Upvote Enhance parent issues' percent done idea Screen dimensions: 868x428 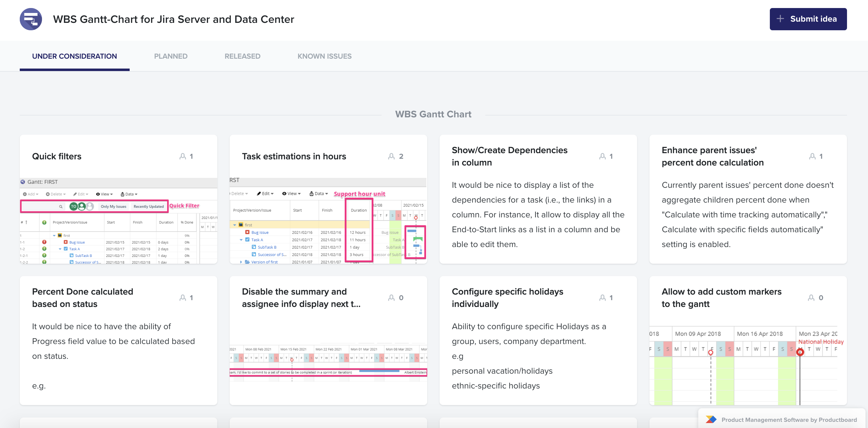coord(812,156)
